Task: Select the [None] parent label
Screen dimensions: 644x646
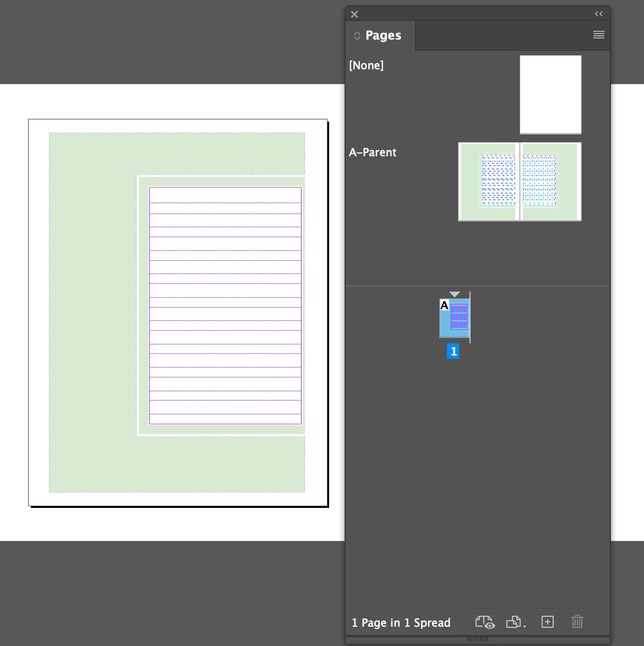Action: 366,65
